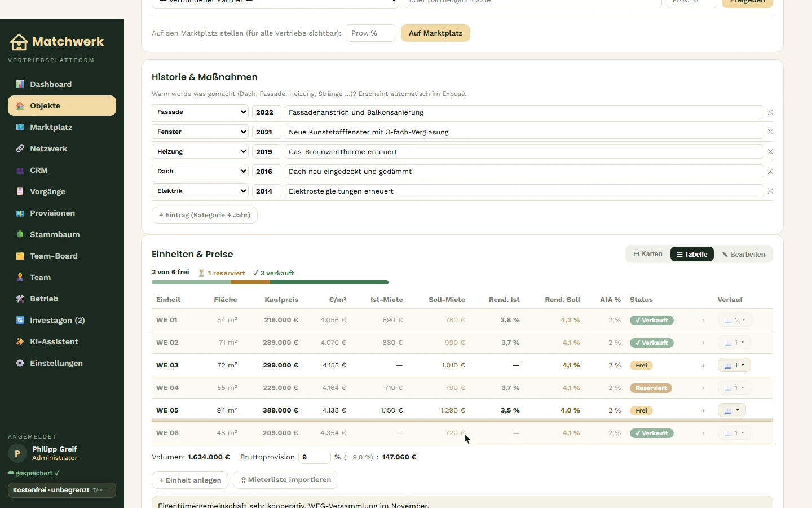The height and width of the screenshot is (508, 812).
Task: Remove the Fenster 2021 history entry
Action: click(770, 132)
